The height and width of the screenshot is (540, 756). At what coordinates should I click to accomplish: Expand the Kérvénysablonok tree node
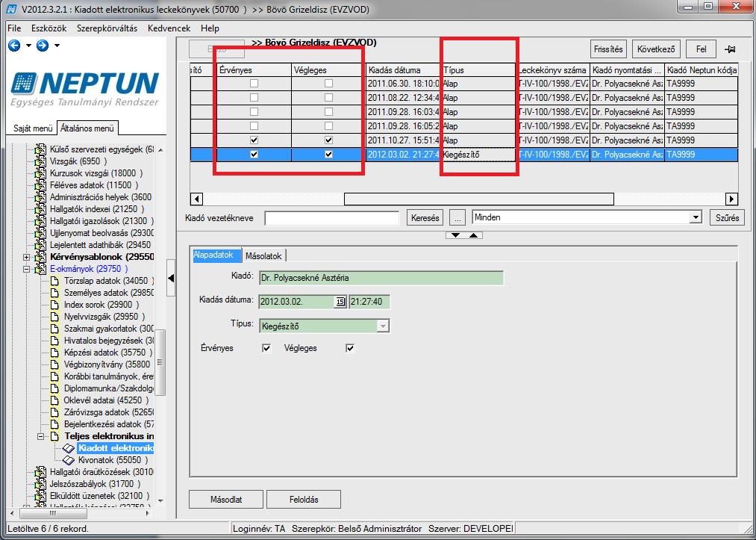27,257
